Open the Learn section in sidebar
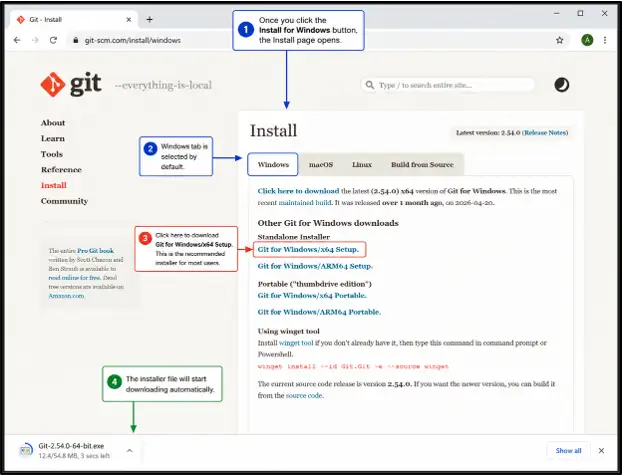 tap(52, 138)
